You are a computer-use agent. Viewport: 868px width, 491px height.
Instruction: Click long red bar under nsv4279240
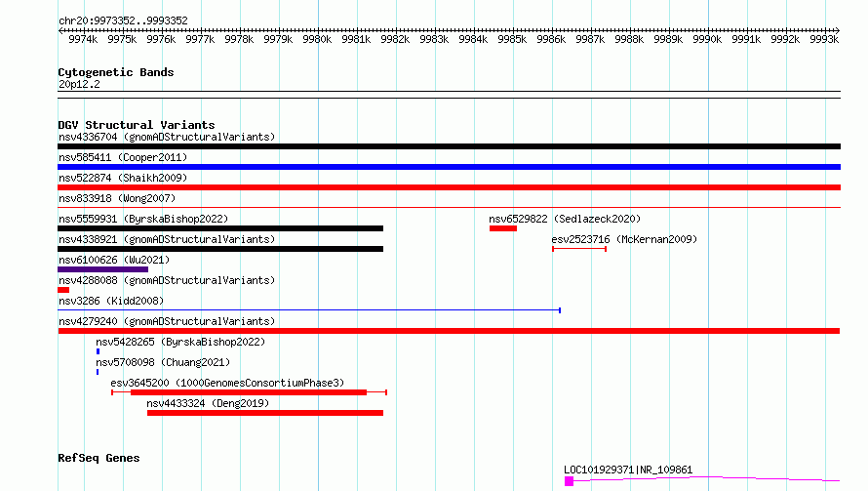449,331
